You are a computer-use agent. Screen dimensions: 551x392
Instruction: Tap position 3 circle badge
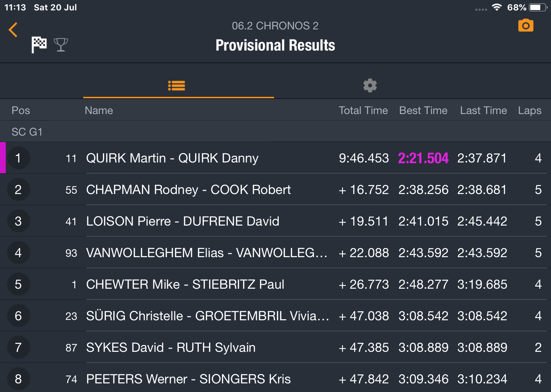click(18, 221)
